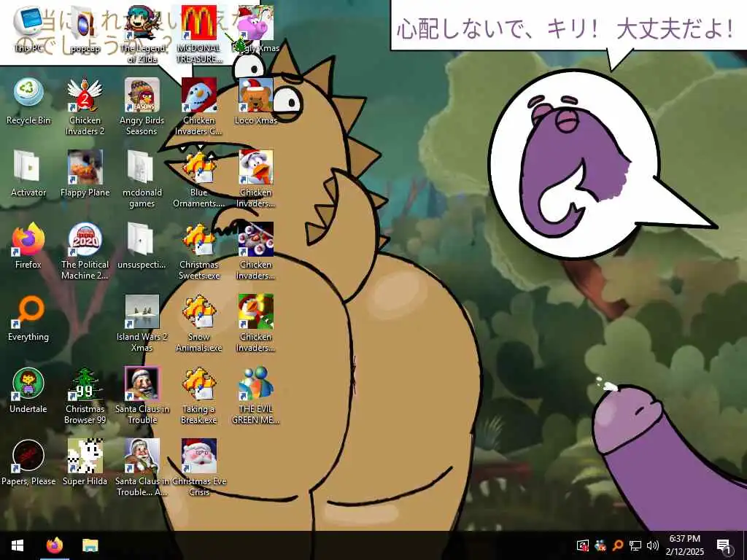747x560 pixels.
Task: Open Firefox from the taskbar
Action: [x=54, y=545]
